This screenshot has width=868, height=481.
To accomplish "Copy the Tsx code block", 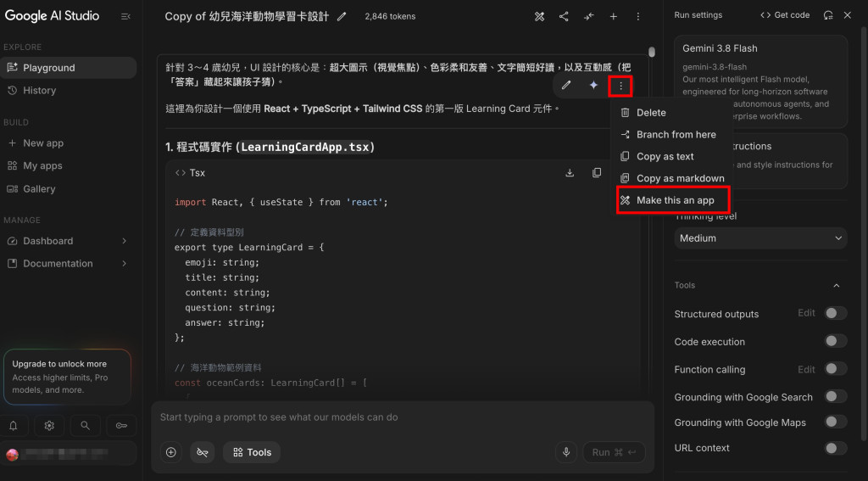I will click(597, 173).
